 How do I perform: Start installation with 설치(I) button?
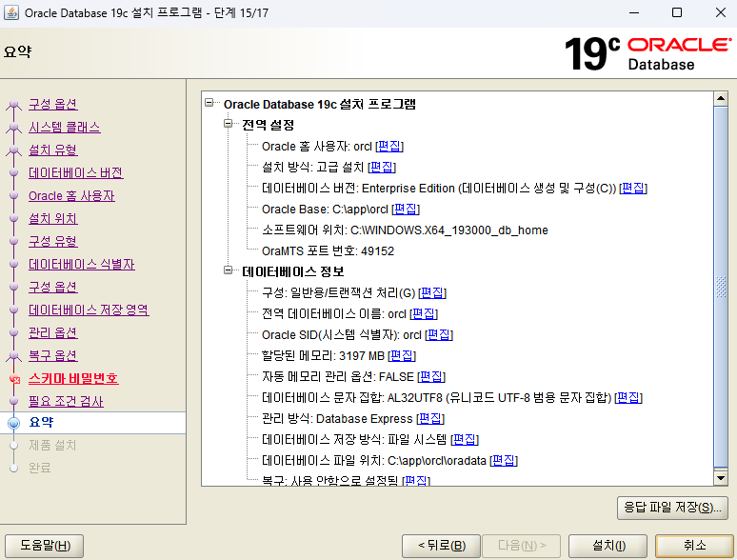tap(608, 546)
